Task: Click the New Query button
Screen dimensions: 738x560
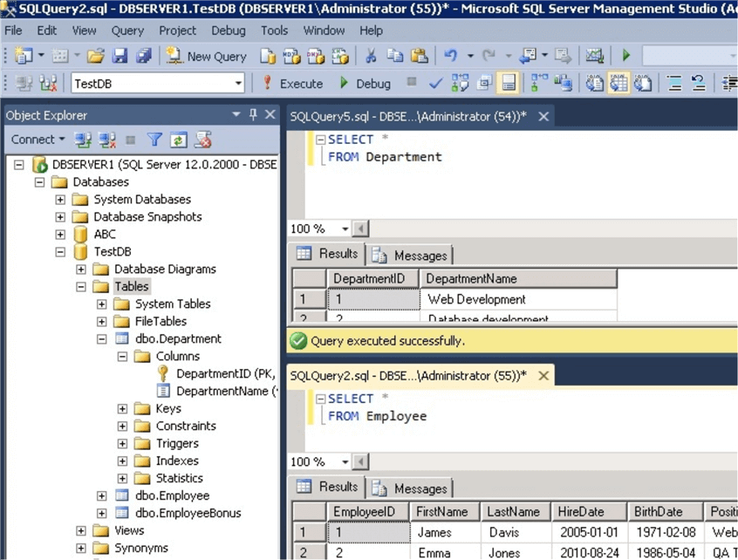Action: [206, 56]
